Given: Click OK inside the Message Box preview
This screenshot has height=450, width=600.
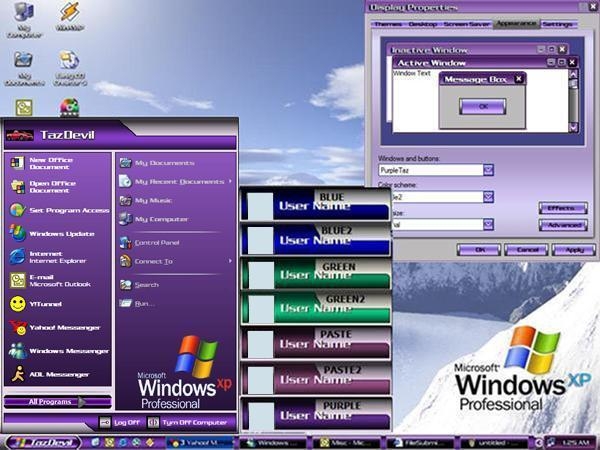Looking at the screenshot, I should [483, 106].
